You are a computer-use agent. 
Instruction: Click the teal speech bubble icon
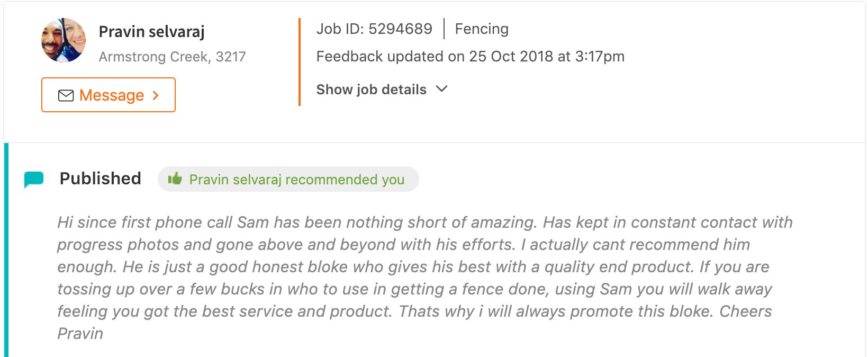point(34,179)
